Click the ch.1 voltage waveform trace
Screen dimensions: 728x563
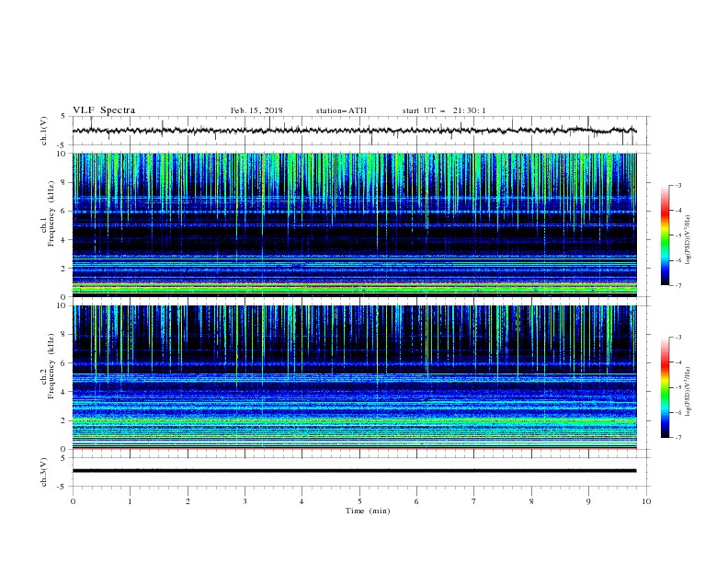[x=355, y=131]
